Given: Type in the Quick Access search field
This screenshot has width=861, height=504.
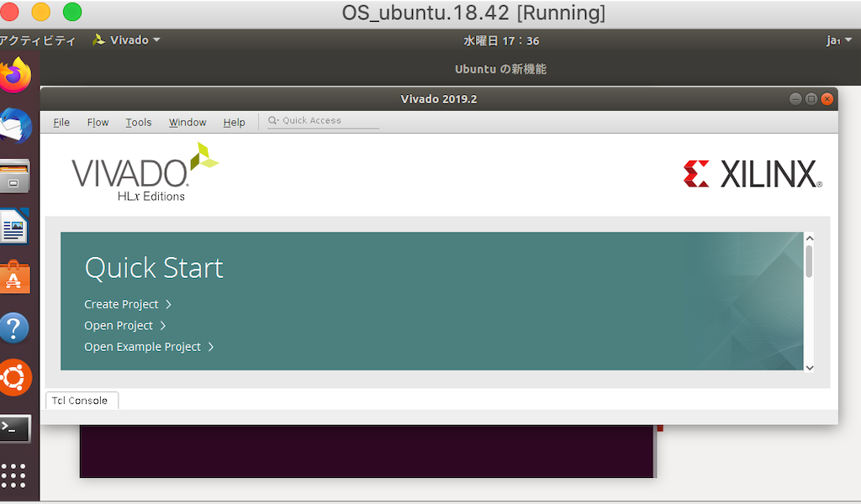Looking at the screenshot, I should pyautogui.click(x=324, y=121).
